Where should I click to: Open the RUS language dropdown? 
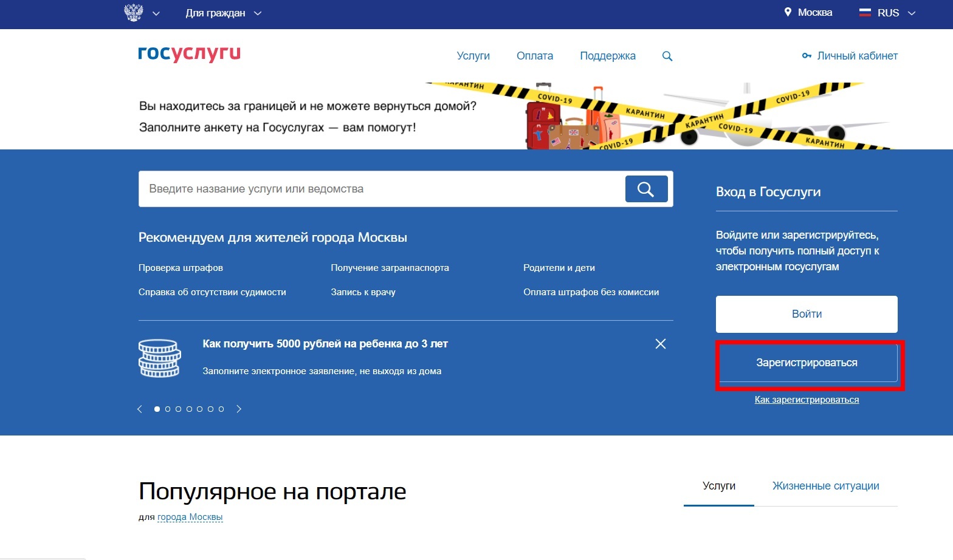[896, 13]
